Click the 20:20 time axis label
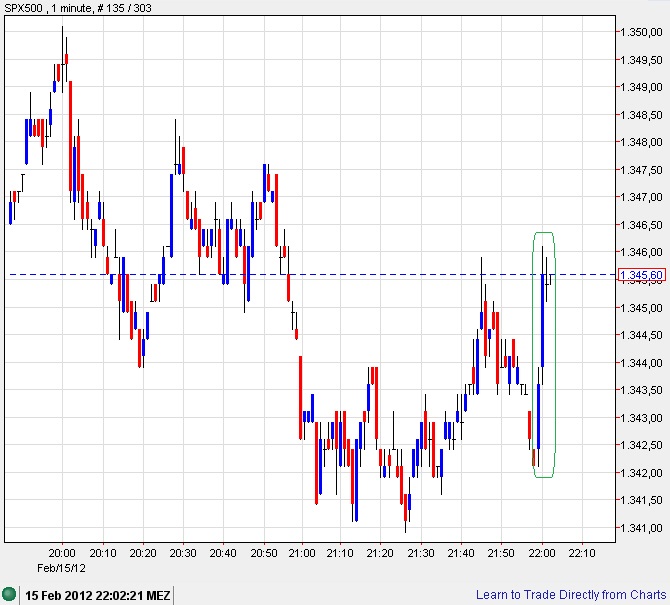670x605 pixels. coord(143,553)
